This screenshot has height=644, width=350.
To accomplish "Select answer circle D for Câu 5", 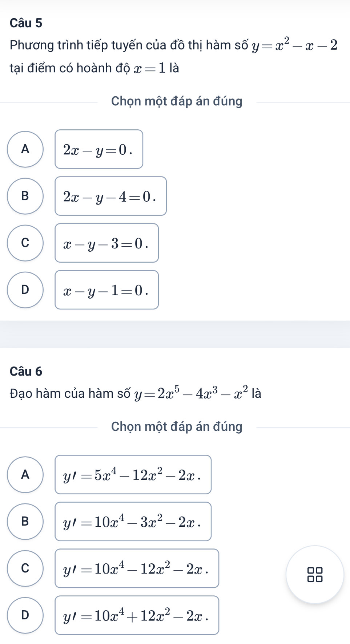I will pyautogui.click(x=25, y=290).
